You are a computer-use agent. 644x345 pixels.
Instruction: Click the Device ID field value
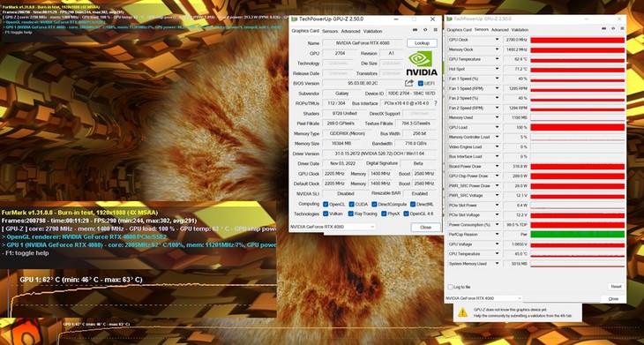point(410,94)
